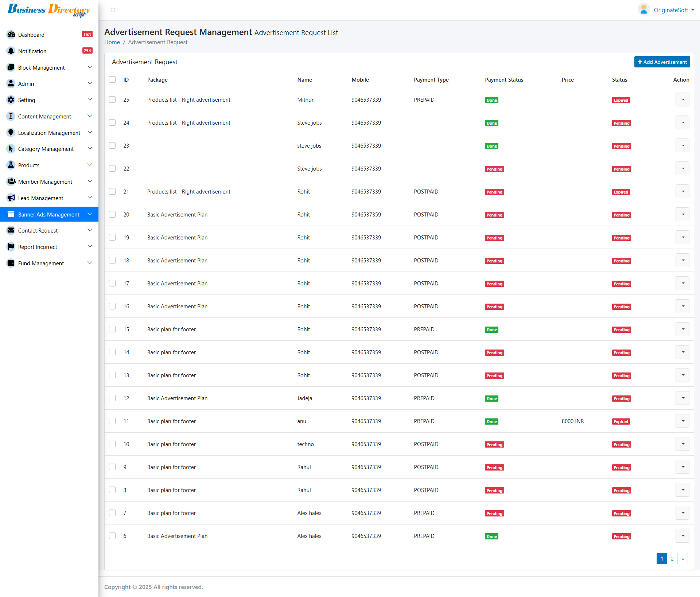Click the Notification bell icon

click(11, 51)
